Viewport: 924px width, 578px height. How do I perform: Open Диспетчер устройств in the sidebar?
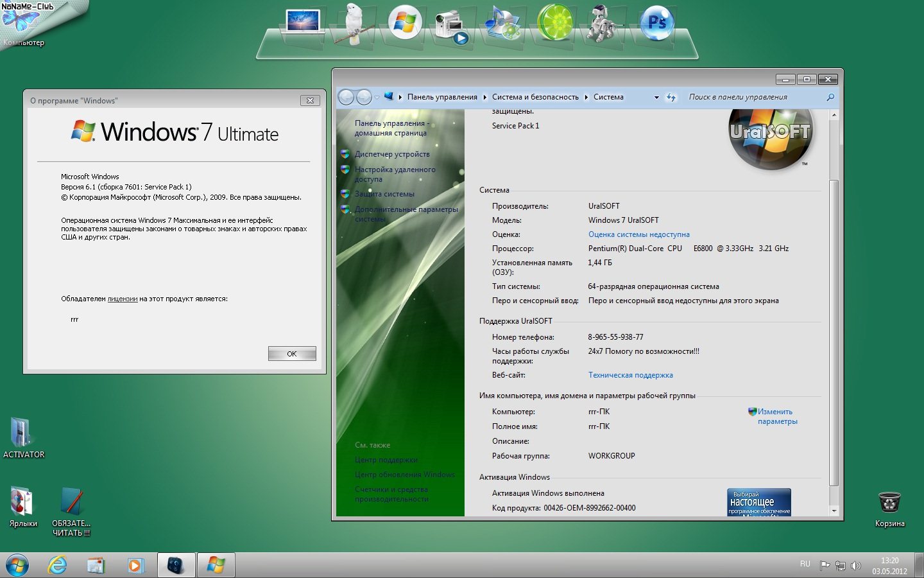[392, 154]
